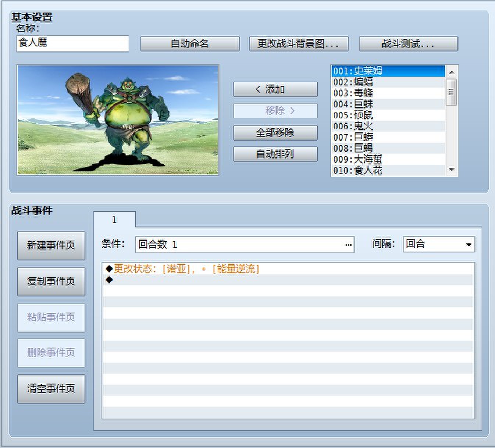Click the 粘贴事件页 button
Viewport: 495px width, 448px height.
click(51, 317)
